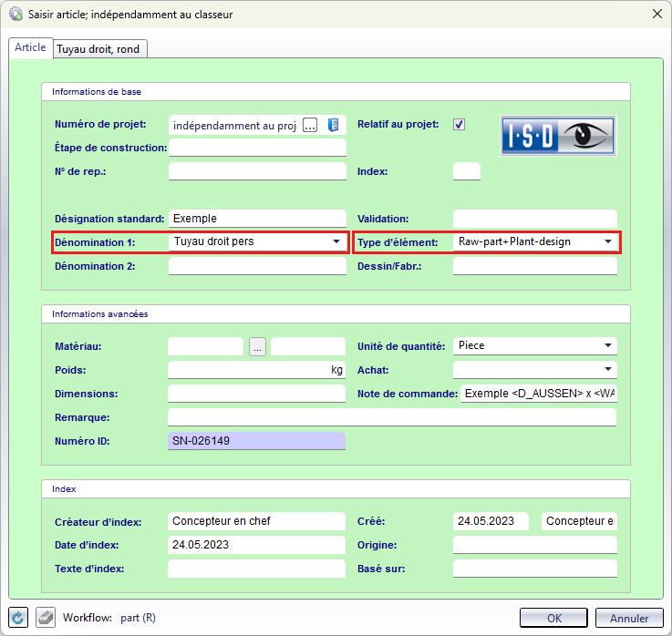Image resolution: width=672 pixels, height=636 pixels.
Task: Click Créé author field Concepteur
Action: (x=579, y=521)
